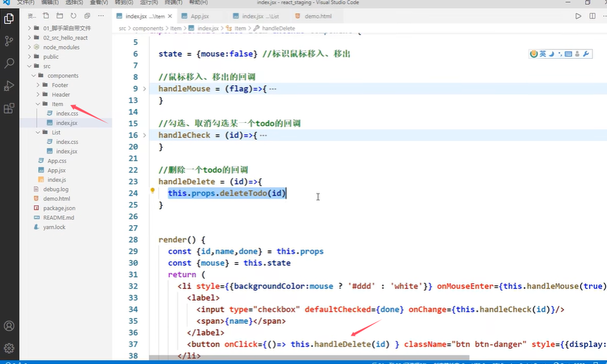Viewport: 607px width, 364px height.
Task: Open index.css under the Item folder
Action: 66,114
